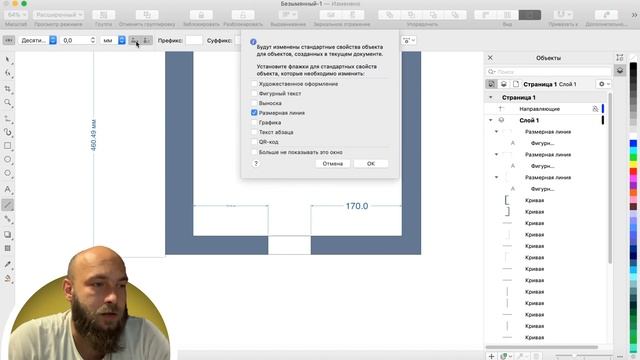
Task: Show more toolbar items via » chevron
Action: click(634, 15)
